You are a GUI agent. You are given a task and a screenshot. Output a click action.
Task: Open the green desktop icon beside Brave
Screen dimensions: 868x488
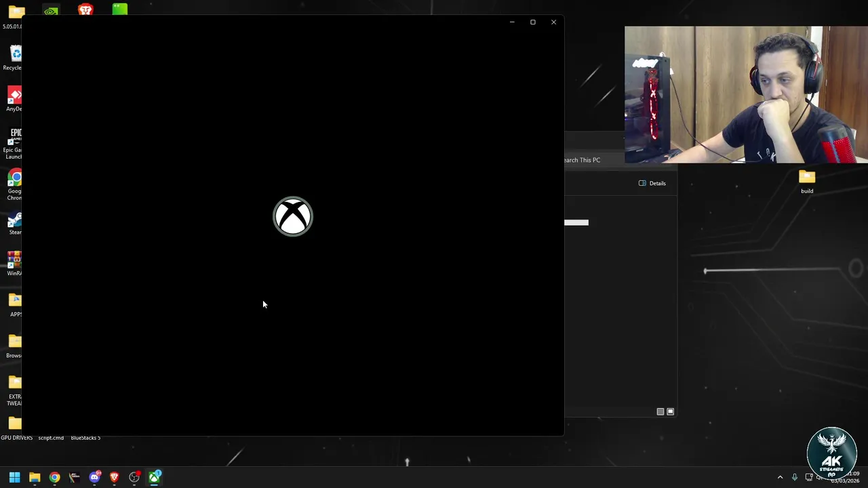[x=120, y=9]
